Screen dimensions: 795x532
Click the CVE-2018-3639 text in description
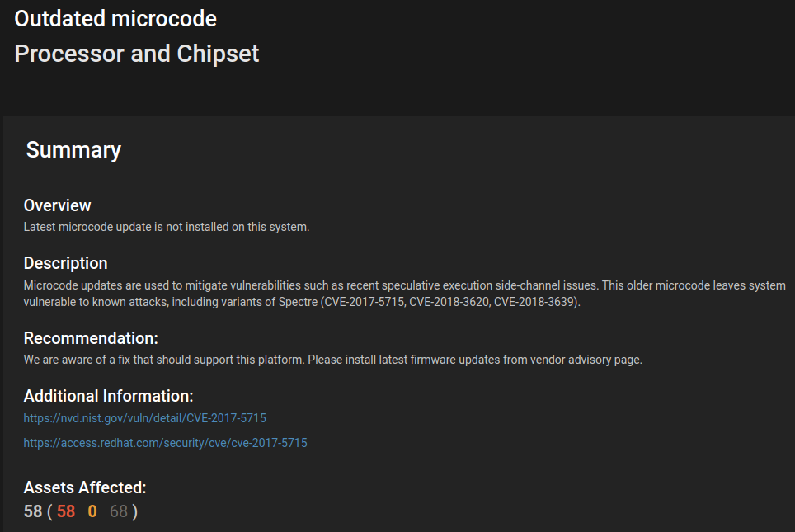[x=534, y=302]
